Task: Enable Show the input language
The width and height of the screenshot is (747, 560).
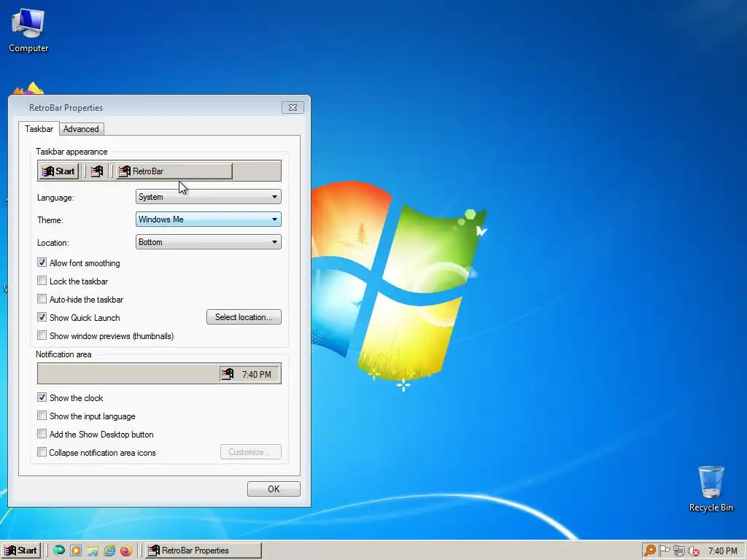Action: click(42, 416)
